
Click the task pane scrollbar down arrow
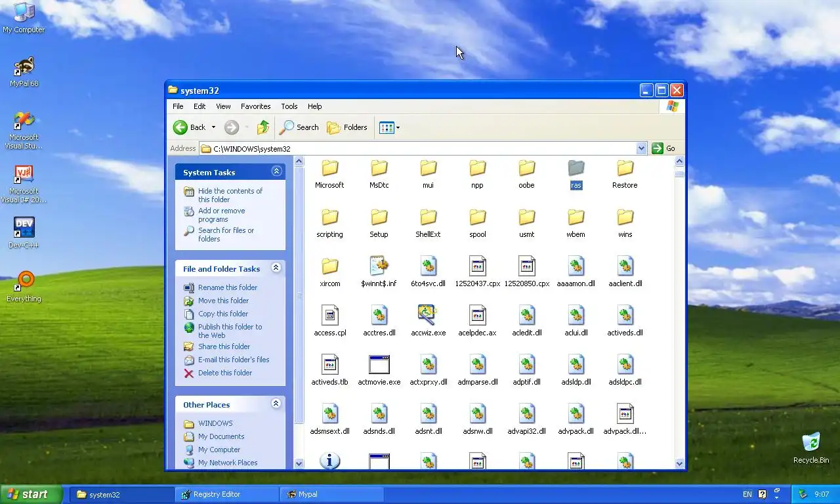coord(299,463)
